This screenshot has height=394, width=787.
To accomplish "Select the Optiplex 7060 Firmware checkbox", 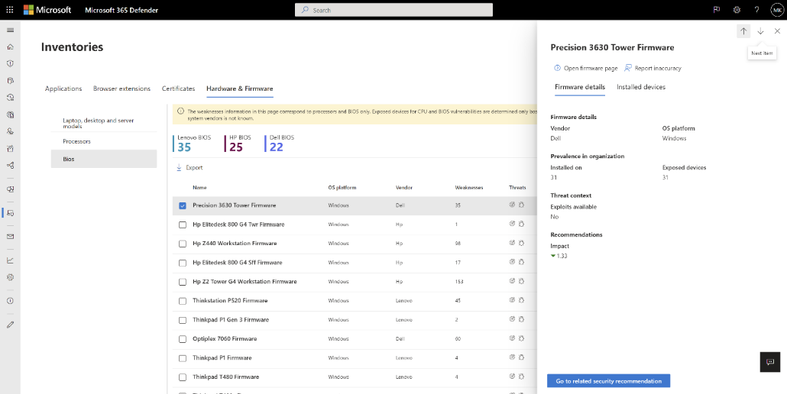I will tap(183, 339).
